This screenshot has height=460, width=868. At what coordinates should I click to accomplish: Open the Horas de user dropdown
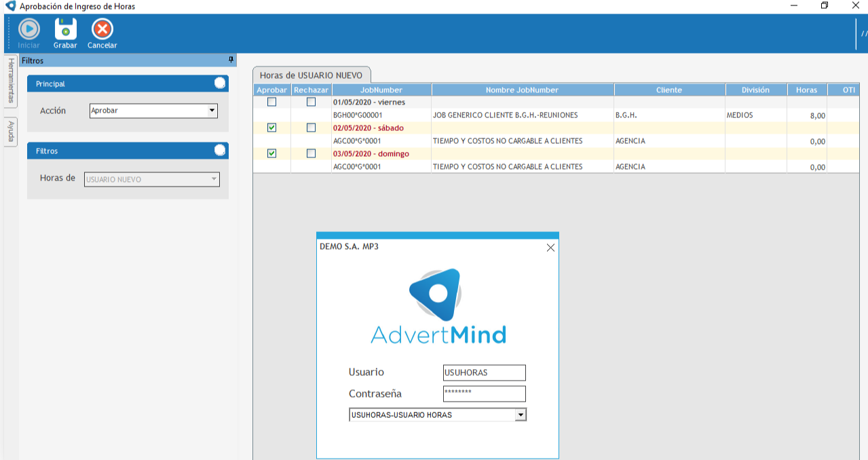[214, 180]
